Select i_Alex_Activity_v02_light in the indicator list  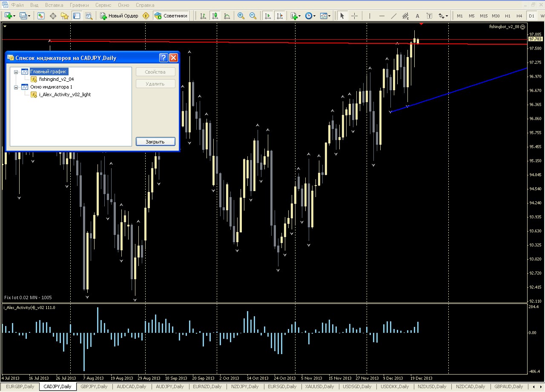point(65,94)
